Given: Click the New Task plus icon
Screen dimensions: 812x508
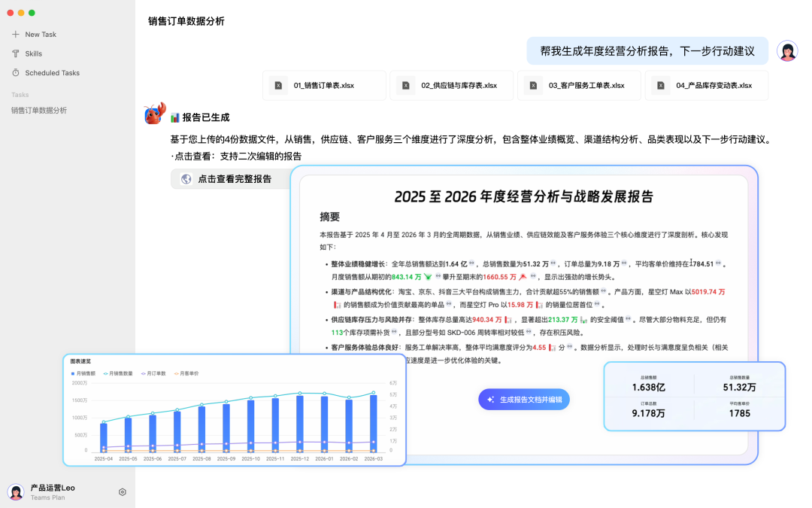Looking at the screenshot, I should tap(14, 34).
